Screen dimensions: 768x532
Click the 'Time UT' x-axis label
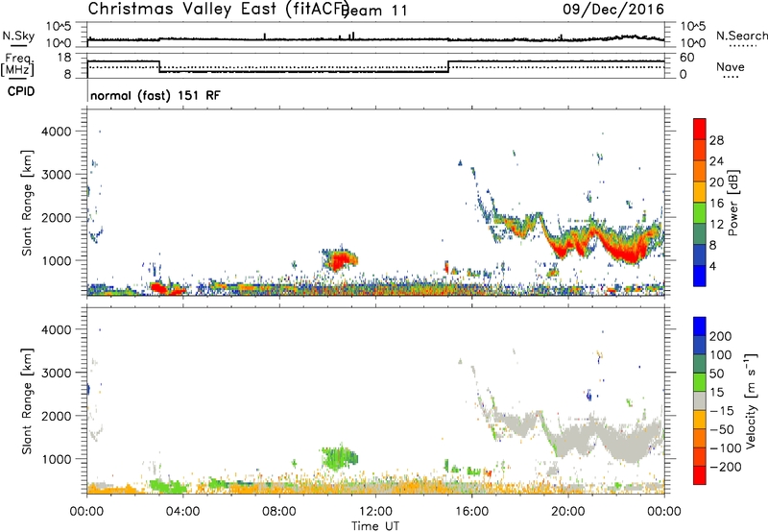[x=375, y=526]
